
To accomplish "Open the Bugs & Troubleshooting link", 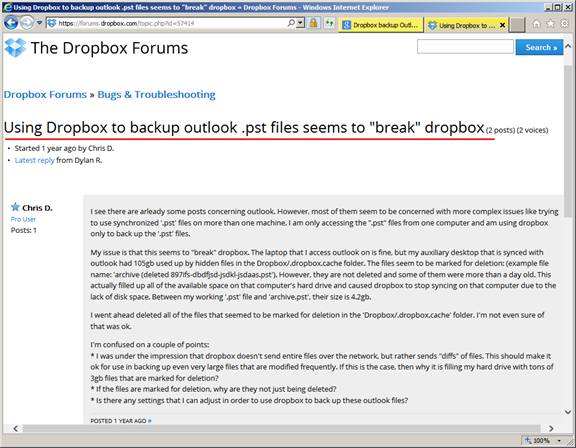I will point(156,95).
